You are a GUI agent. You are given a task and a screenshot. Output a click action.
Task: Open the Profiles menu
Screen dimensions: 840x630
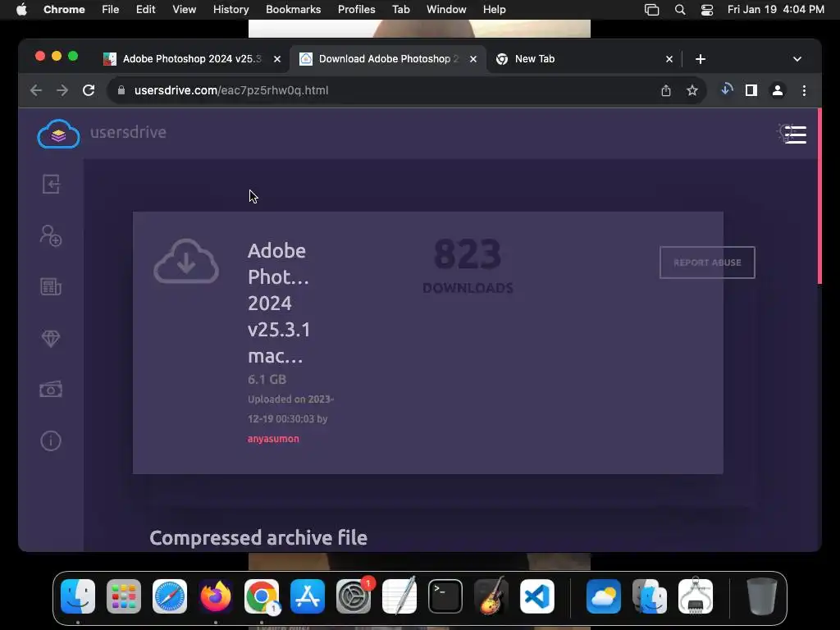[356, 10]
